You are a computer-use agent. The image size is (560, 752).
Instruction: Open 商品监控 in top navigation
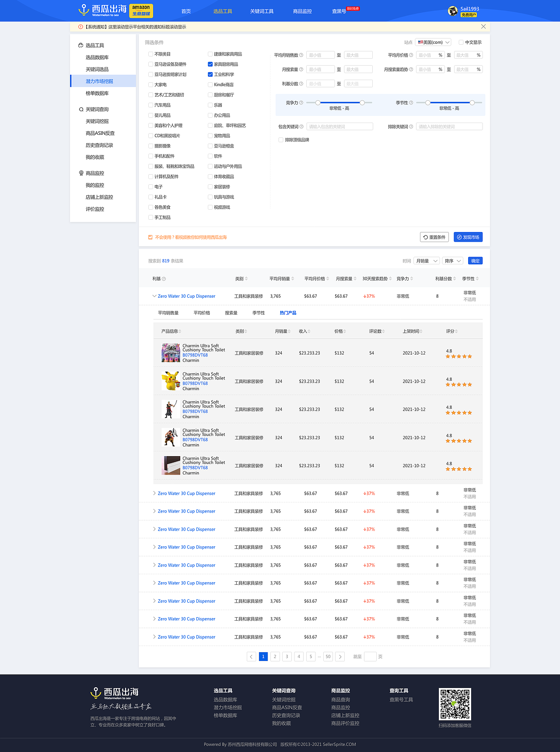[302, 11]
